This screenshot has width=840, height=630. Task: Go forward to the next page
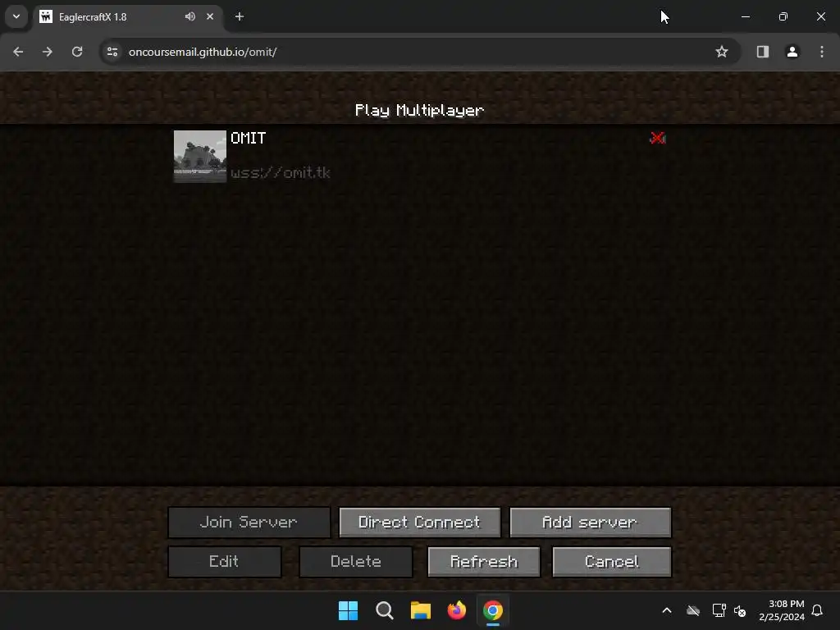(48, 52)
